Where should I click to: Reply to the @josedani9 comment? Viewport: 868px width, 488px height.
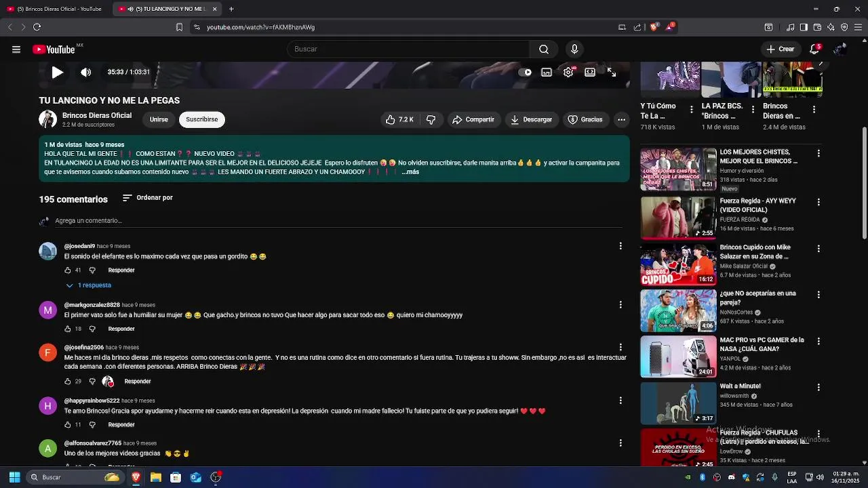pos(121,270)
